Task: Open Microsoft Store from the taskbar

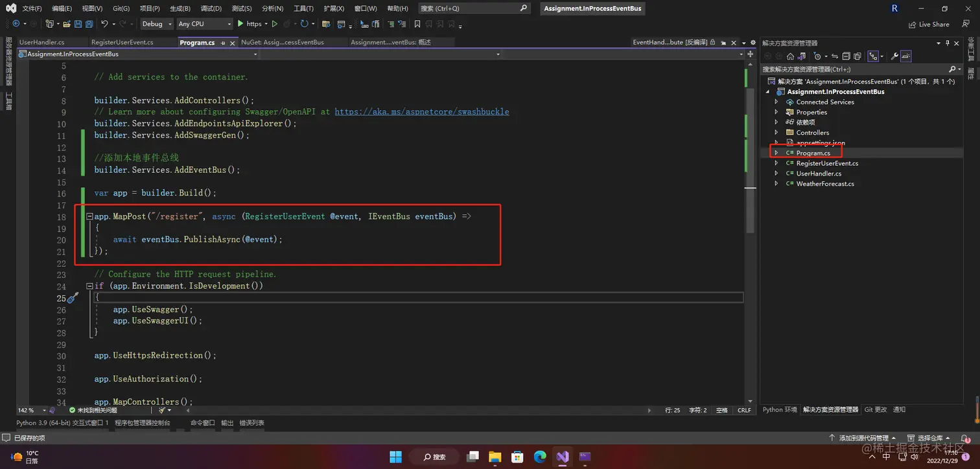Action: [x=517, y=457]
